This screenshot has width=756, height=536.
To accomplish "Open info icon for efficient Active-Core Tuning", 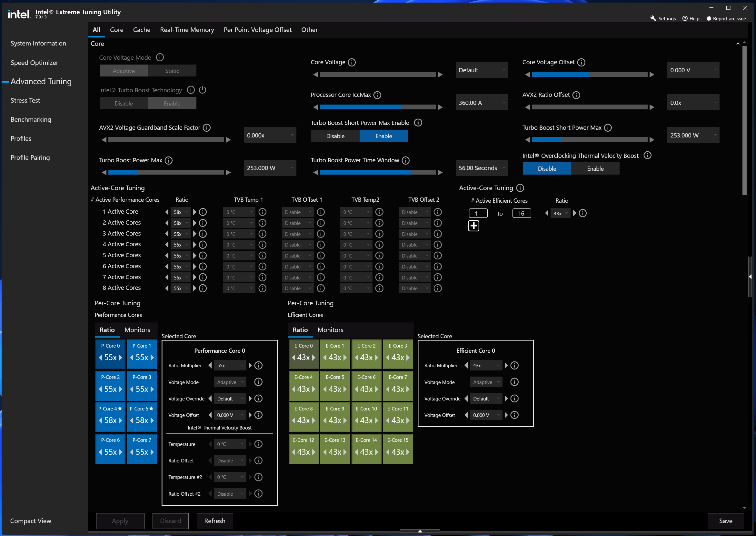I will [x=520, y=188].
